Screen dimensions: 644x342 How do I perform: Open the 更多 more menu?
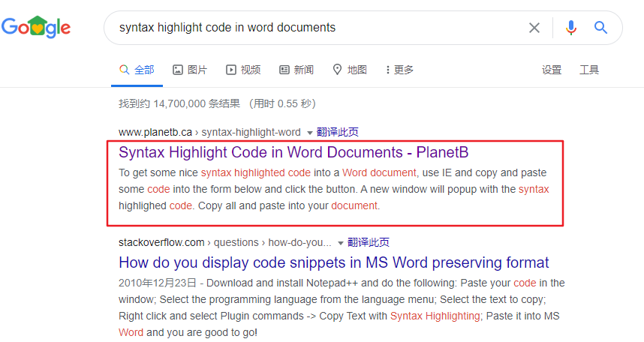click(399, 70)
